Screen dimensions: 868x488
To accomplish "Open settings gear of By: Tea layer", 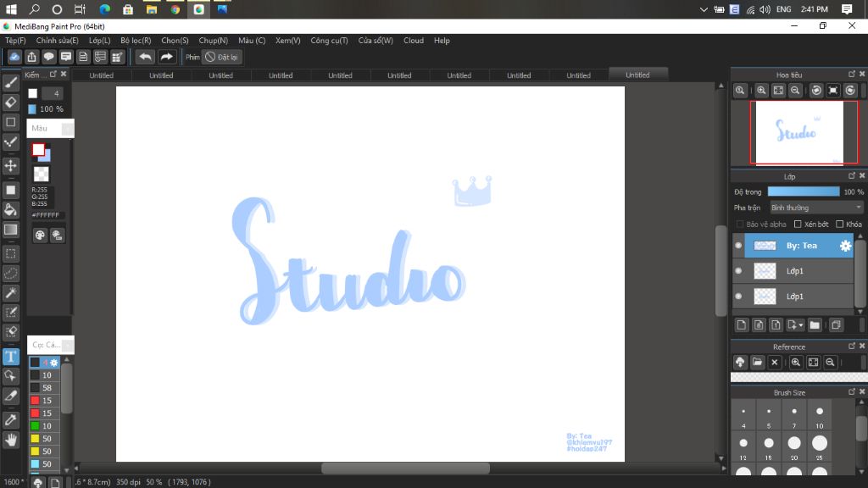I will [x=845, y=246].
